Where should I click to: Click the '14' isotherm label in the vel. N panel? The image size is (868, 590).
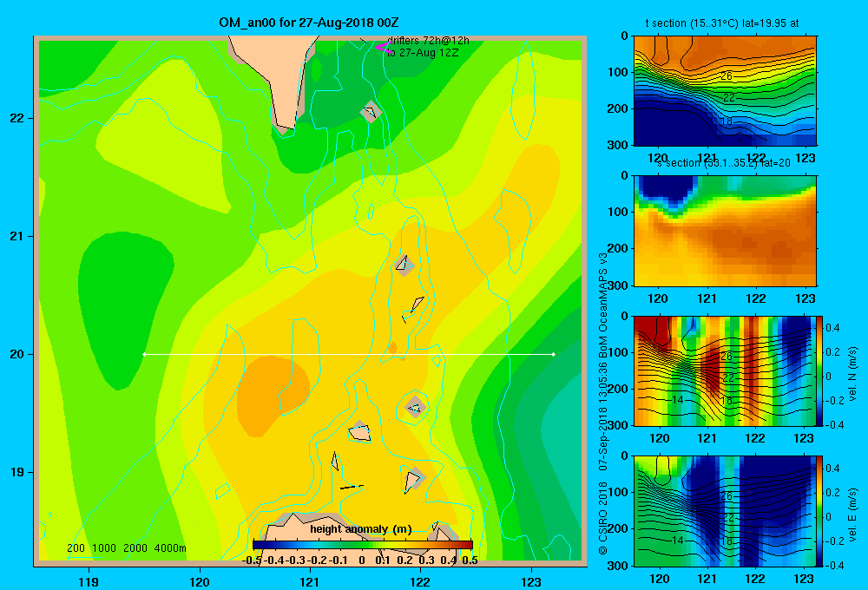click(x=678, y=400)
